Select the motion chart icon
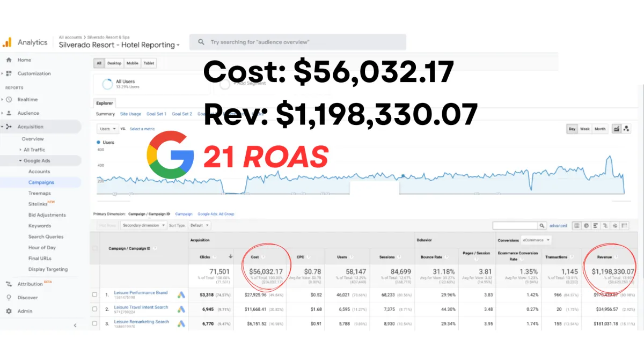 626,129
